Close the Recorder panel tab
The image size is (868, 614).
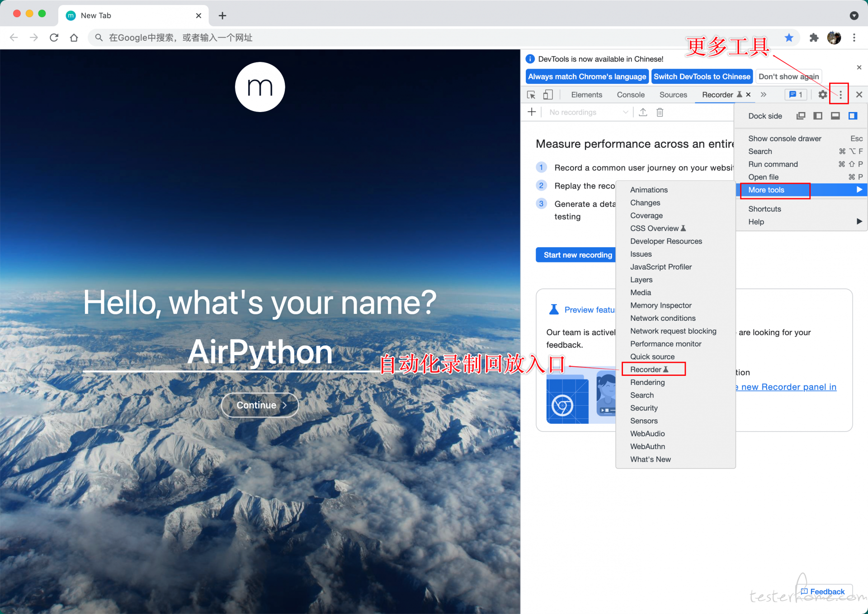[749, 95]
